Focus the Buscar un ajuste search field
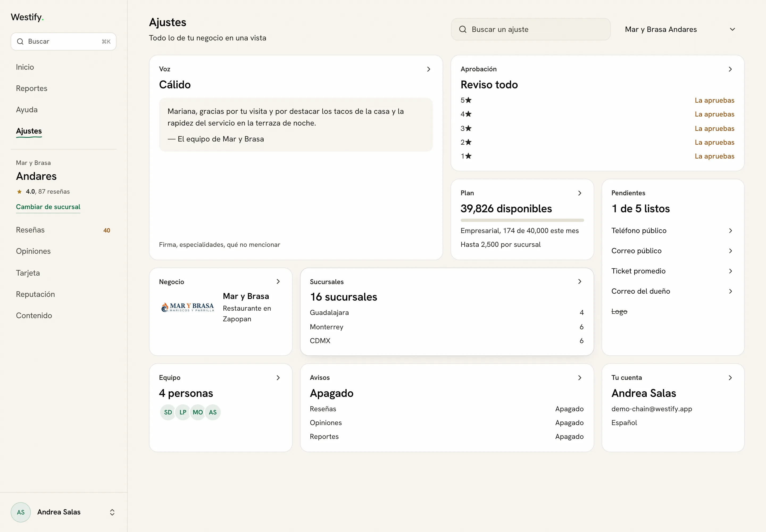The width and height of the screenshot is (766, 532). 531,29
